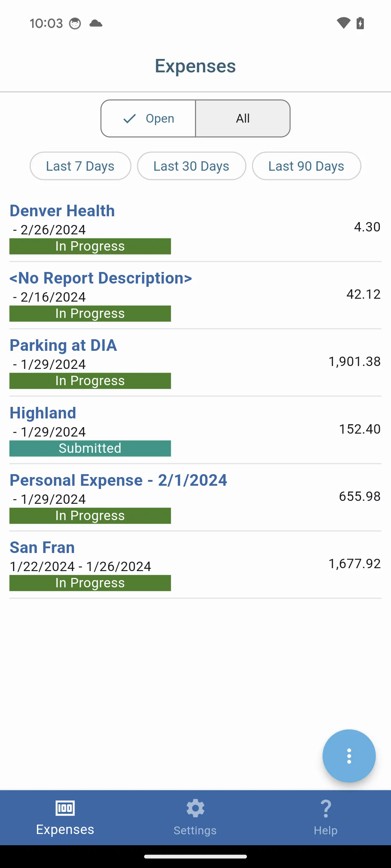Open the Denver Health expense report
The height and width of the screenshot is (868, 391).
[62, 211]
